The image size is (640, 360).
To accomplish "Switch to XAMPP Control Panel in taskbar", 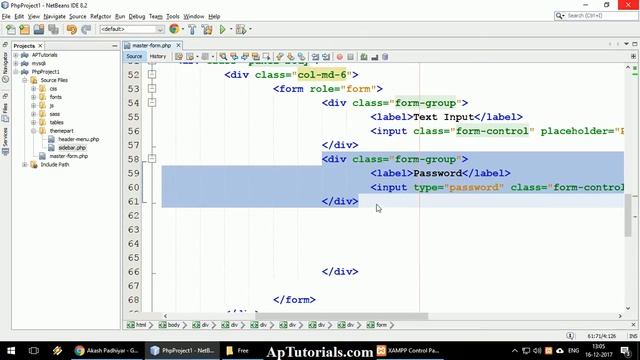I will 409,351.
